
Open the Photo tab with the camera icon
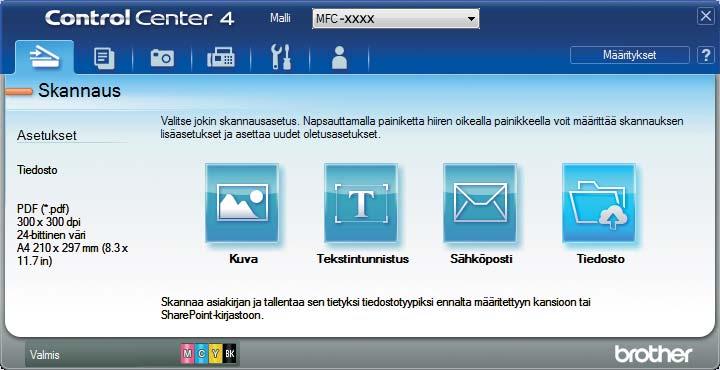point(162,59)
